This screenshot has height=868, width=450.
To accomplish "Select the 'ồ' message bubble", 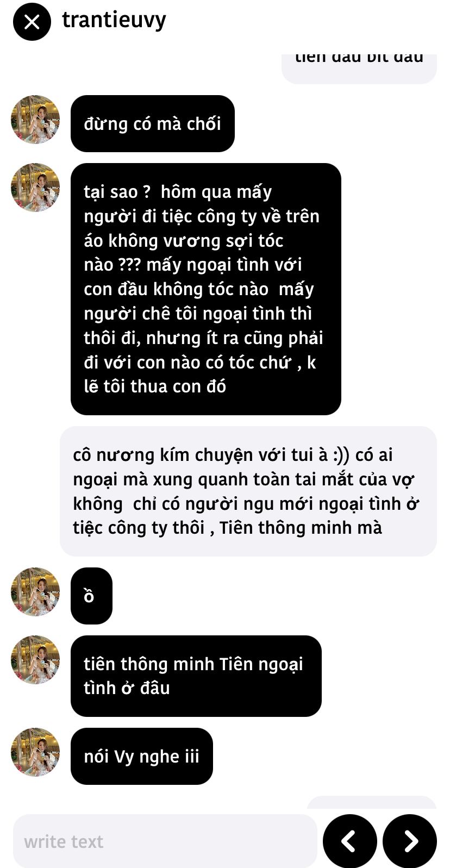I will [x=91, y=596].
